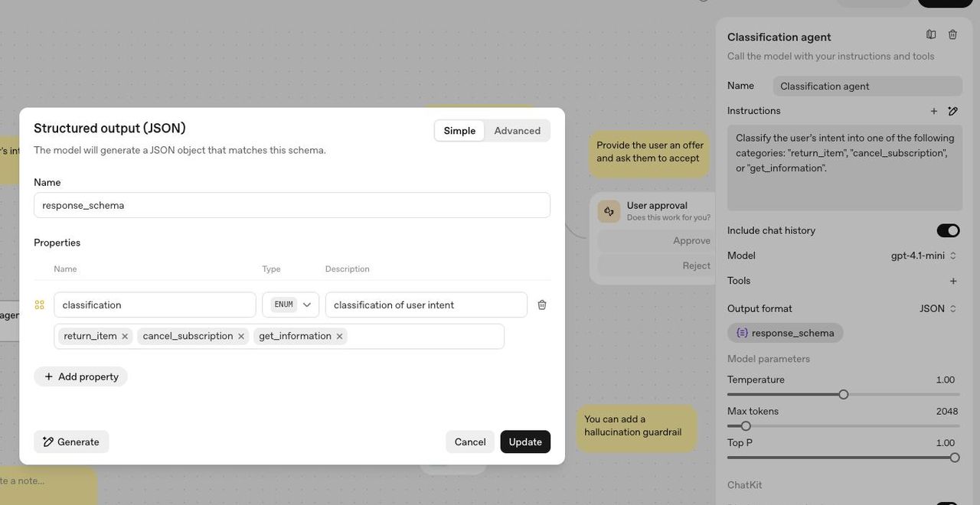Toggle the ChatKit switch

coord(949,503)
